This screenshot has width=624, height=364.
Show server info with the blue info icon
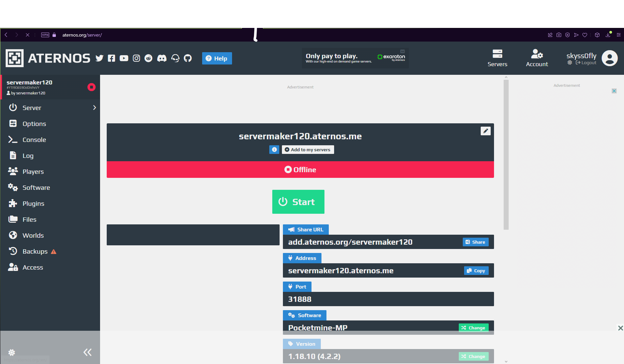pos(274,150)
